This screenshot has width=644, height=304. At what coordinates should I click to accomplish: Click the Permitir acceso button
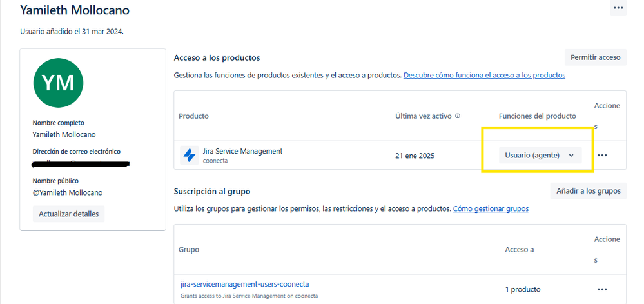596,57
